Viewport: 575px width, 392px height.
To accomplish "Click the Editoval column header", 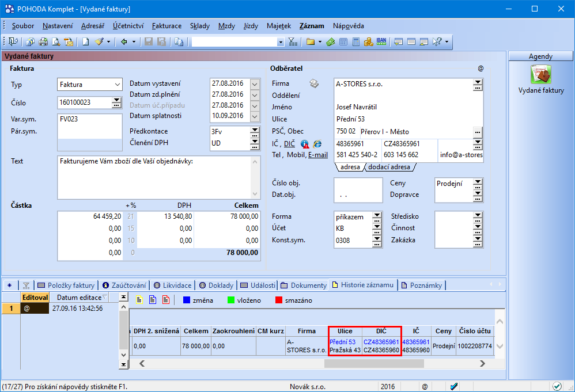I will (x=35, y=298).
